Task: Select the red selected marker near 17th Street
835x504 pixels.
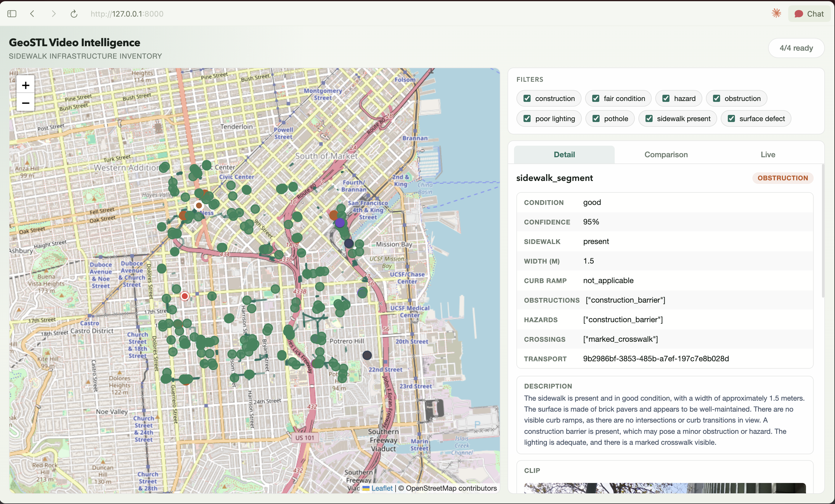Action: click(185, 296)
